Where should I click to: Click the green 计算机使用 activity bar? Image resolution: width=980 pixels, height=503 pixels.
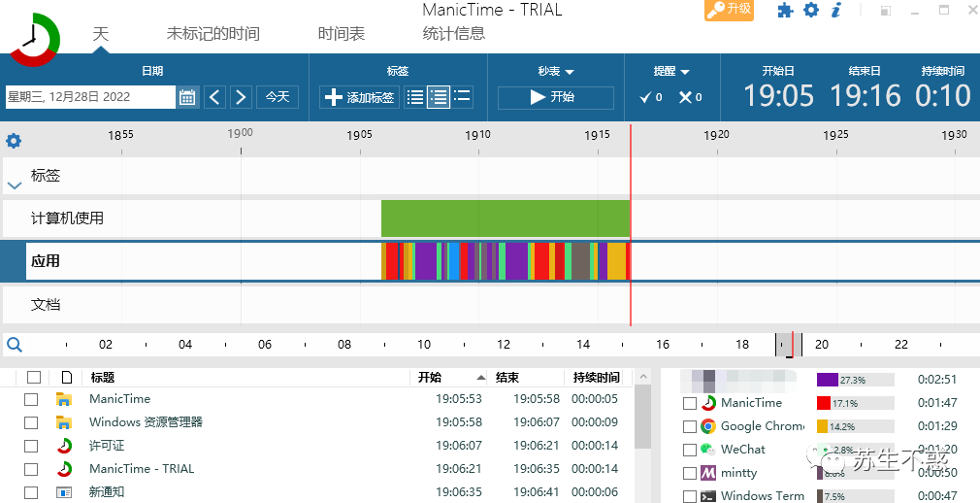click(x=505, y=218)
